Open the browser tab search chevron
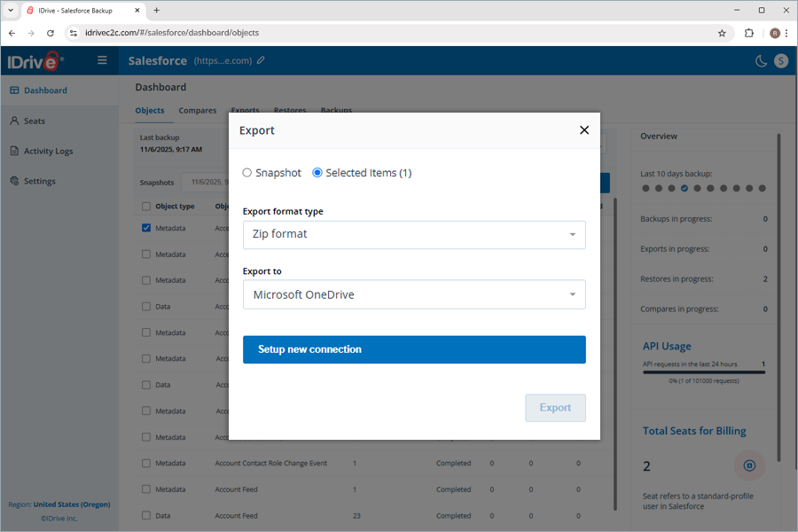 [x=11, y=10]
